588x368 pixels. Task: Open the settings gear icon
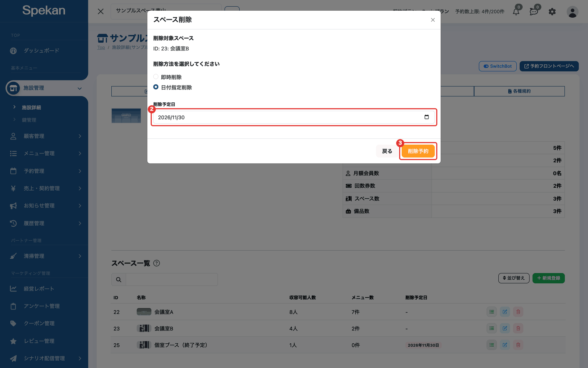(552, 12)
